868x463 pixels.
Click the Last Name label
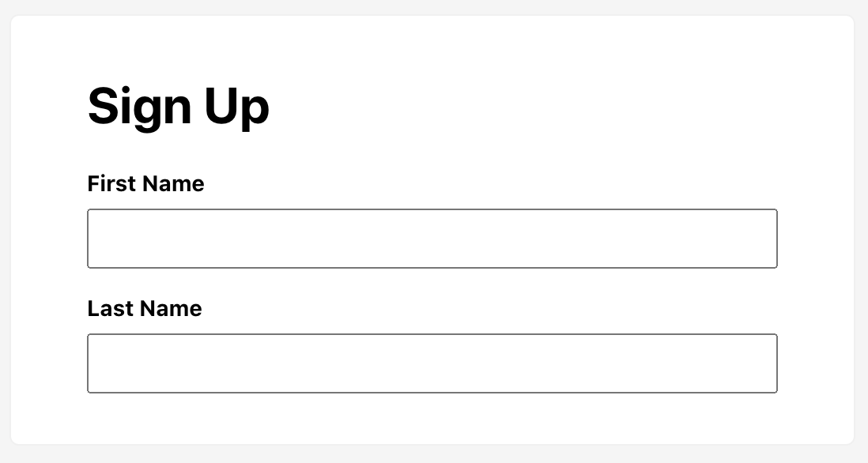[145, 309]
